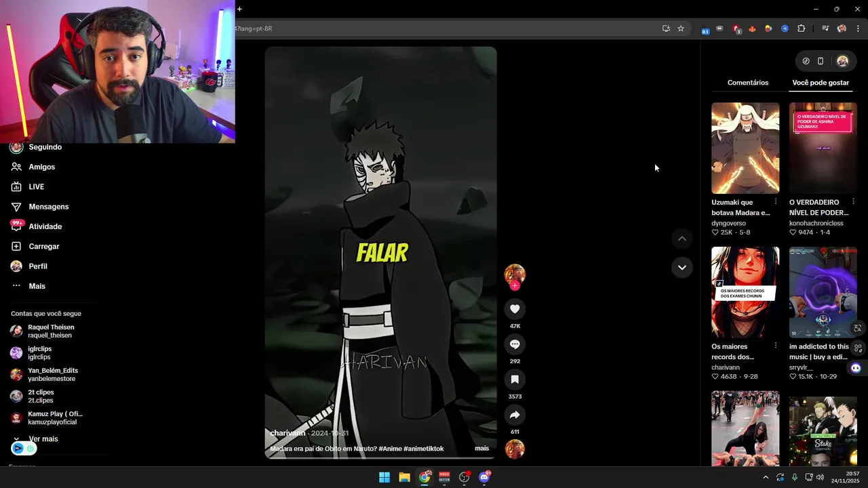
Task: Open Uzumaki que botava Madara thumbnail
Action: tap(745, 148)
